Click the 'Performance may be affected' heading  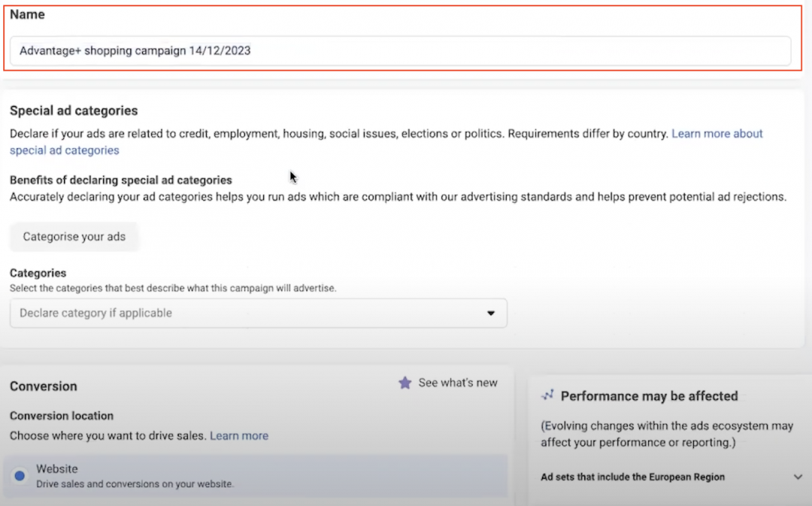tap(650, 396)
